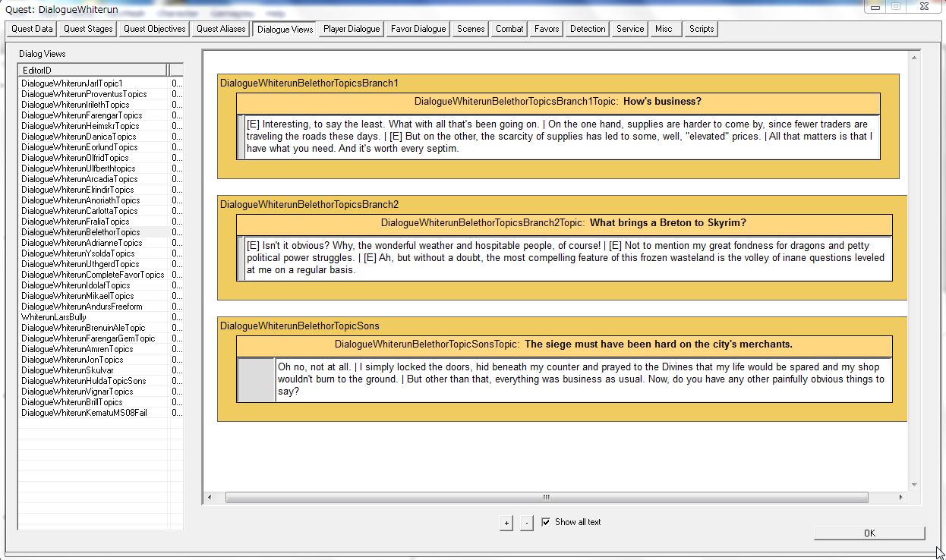Open the Quest Objectives tab
The image size is (946, 560).
tap(155, 29)
